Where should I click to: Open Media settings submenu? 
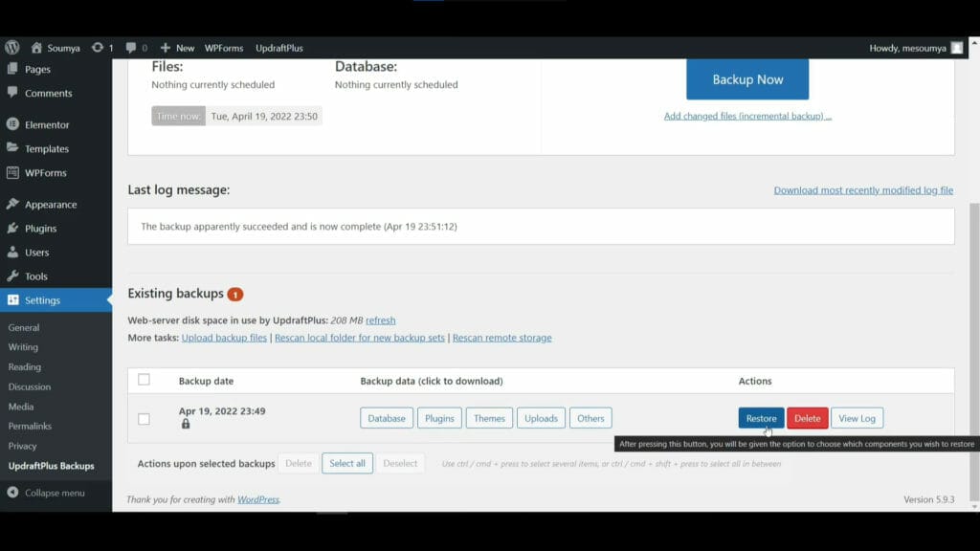[x=21, y=406]
